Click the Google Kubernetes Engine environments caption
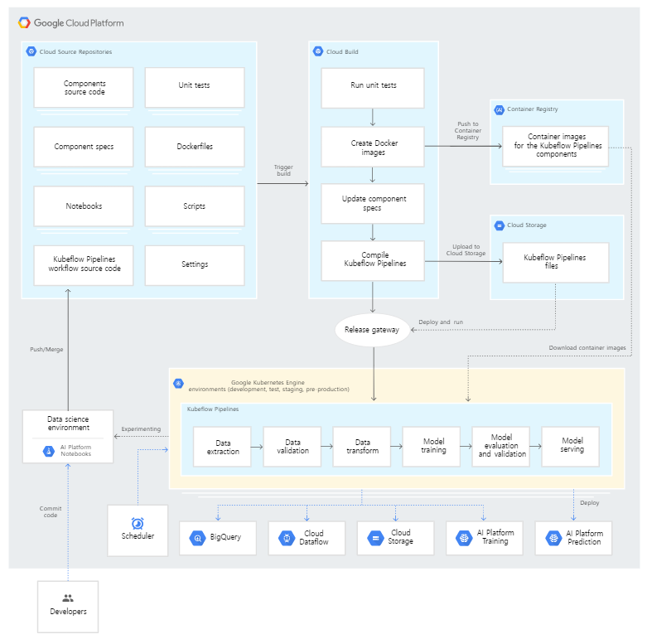The width and height of the screenshot is (647, 644). tap(268, 386)
